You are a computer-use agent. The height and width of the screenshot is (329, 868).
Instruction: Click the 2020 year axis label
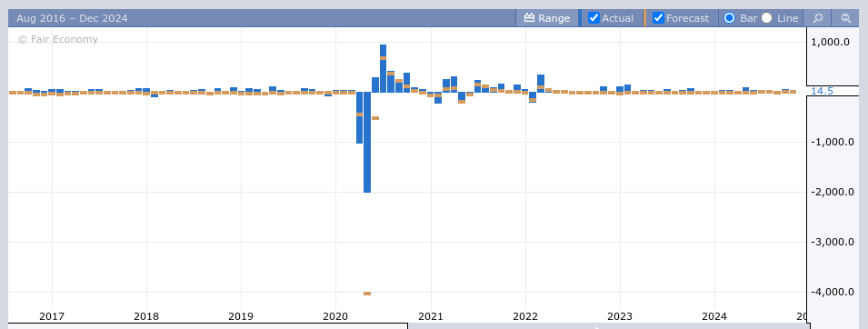pos(335,316)
